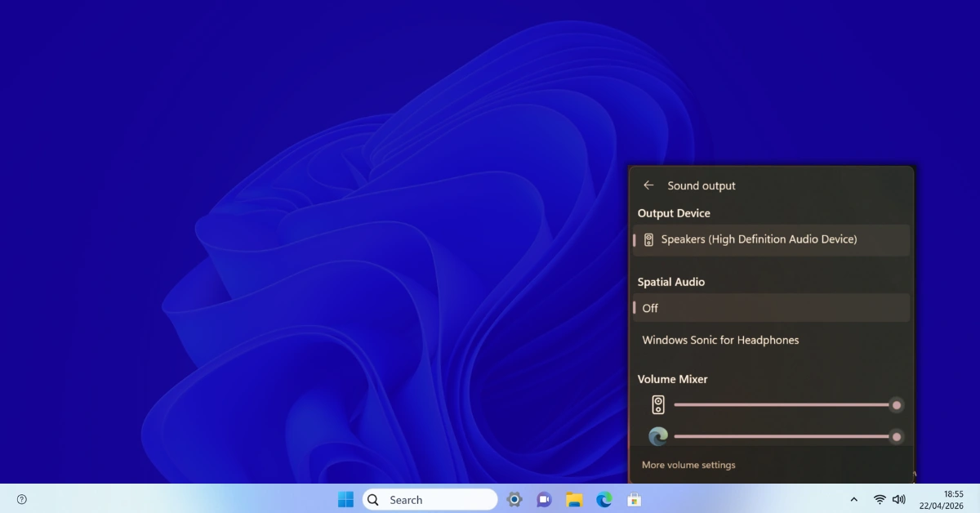The height and width of the screenshot is (513, 980).
Task: Open Microsoft Edge from the taskbar
Action: point(604,499)
